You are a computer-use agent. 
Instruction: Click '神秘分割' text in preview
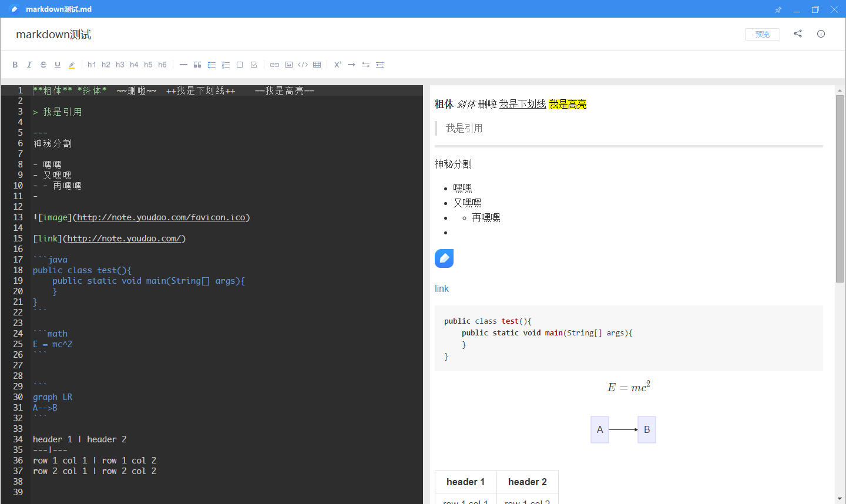(x=453, y=164)
